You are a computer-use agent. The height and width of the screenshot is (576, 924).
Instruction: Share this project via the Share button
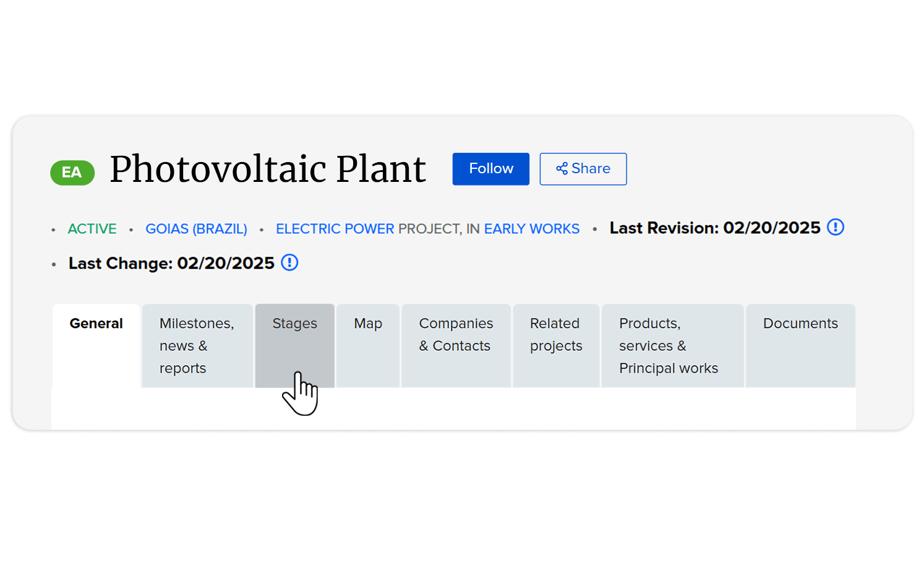583,169
